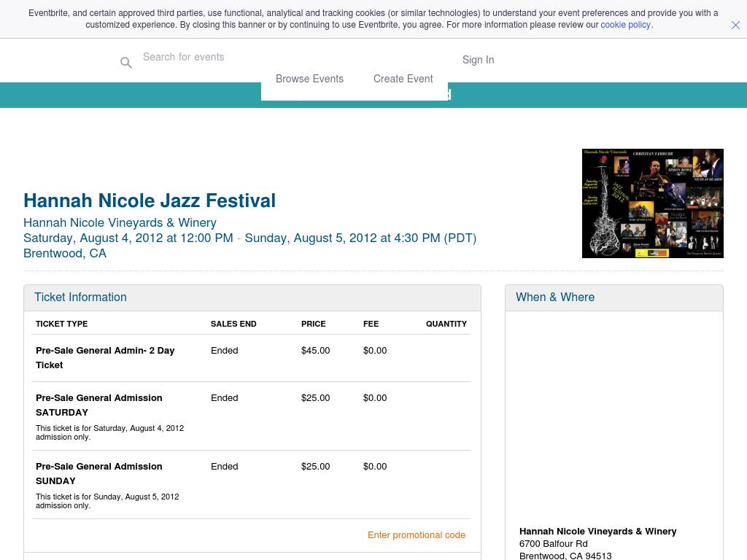The width and height of the screenshot is (747, 560).
Task: Click the $45.00 ticket price
Action: click(315, 351)
